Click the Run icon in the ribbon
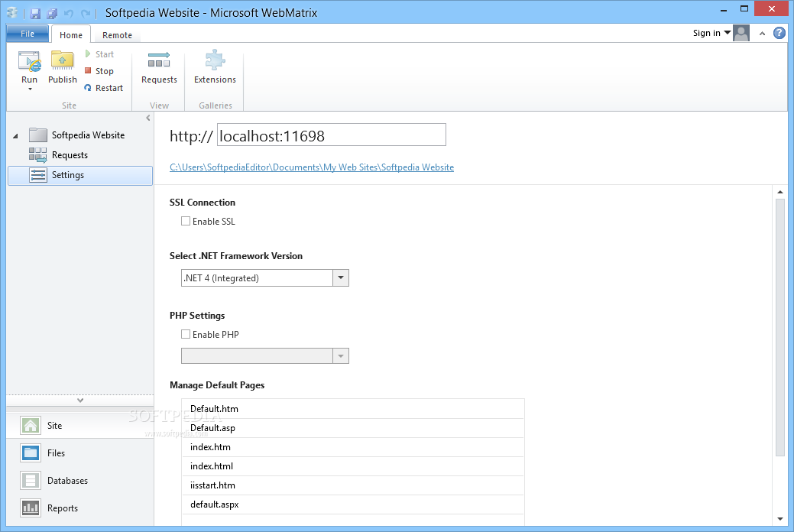794x532 pixels. coord(29,62)
